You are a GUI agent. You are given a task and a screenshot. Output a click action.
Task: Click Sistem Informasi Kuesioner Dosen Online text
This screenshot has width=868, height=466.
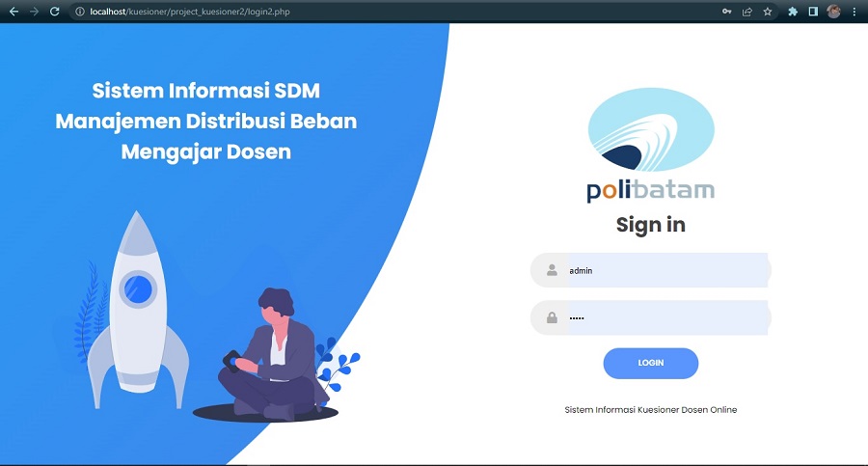click(650, 410)
